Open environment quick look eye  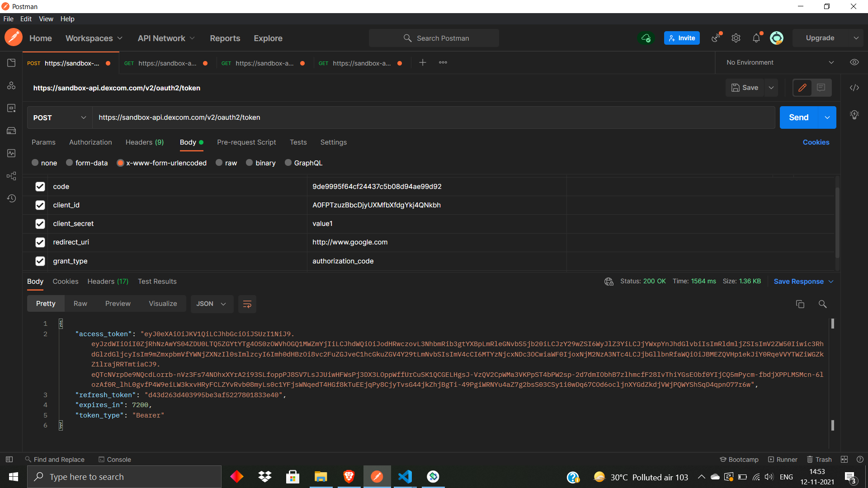coord(854,62)
